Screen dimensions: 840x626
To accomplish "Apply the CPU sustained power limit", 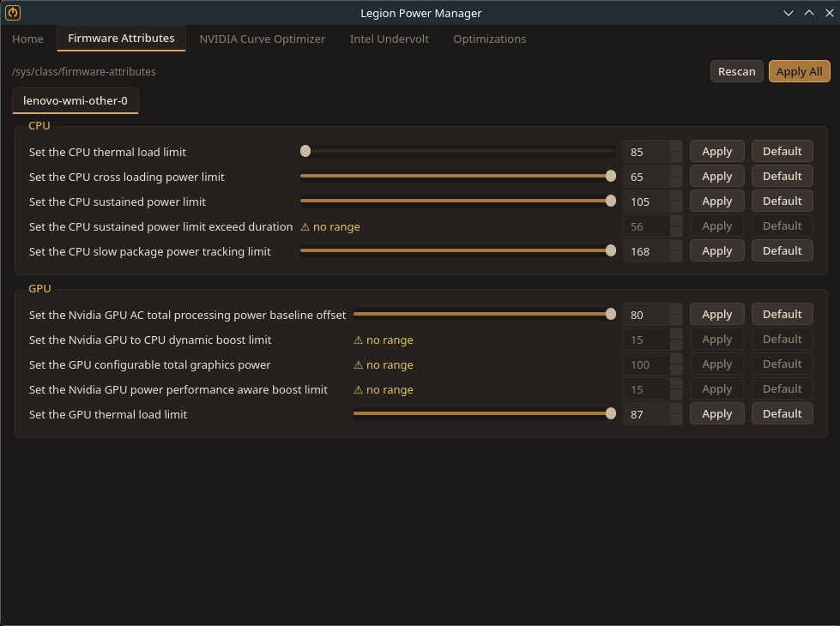I will click(x=716, y=202).
